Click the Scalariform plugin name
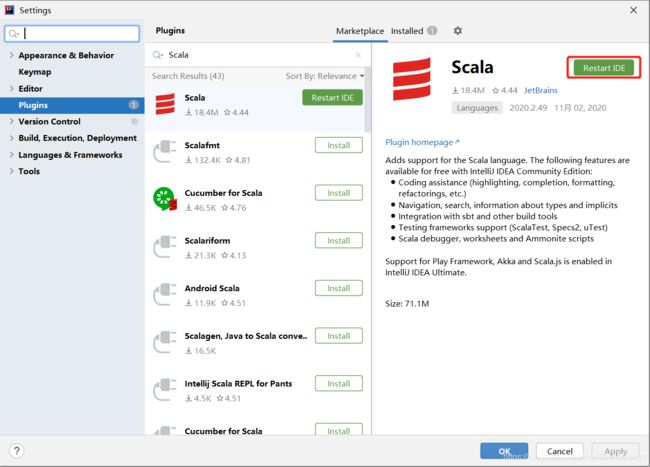 207,240
